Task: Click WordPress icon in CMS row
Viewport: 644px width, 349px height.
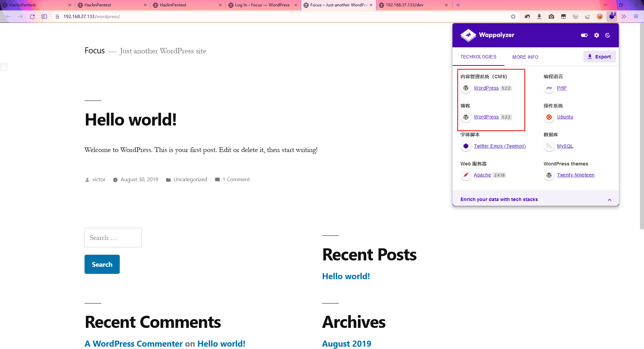Action: click(x=466, y=88)
